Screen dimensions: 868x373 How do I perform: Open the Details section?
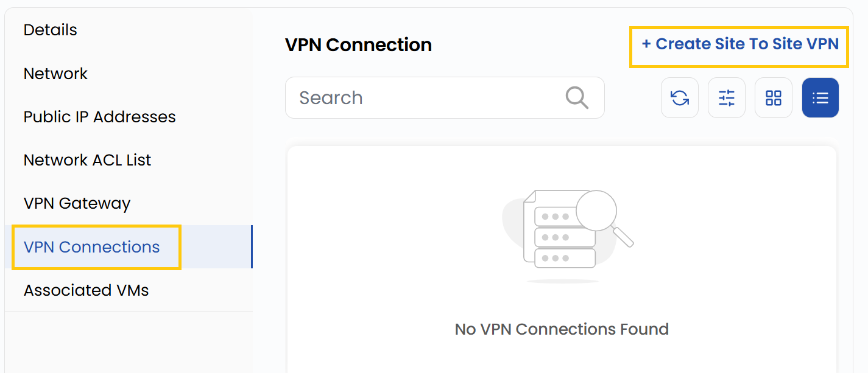(x=51, y=30)
